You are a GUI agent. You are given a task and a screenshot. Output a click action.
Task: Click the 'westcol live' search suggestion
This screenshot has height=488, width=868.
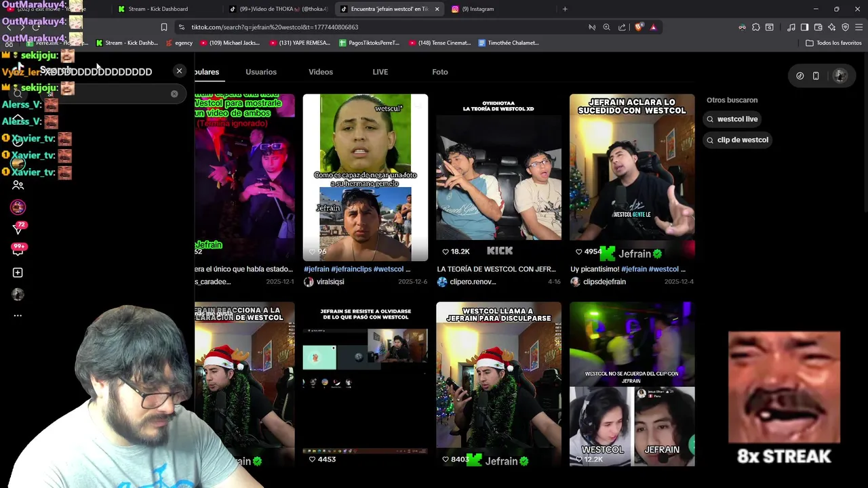tap(732, 119)
